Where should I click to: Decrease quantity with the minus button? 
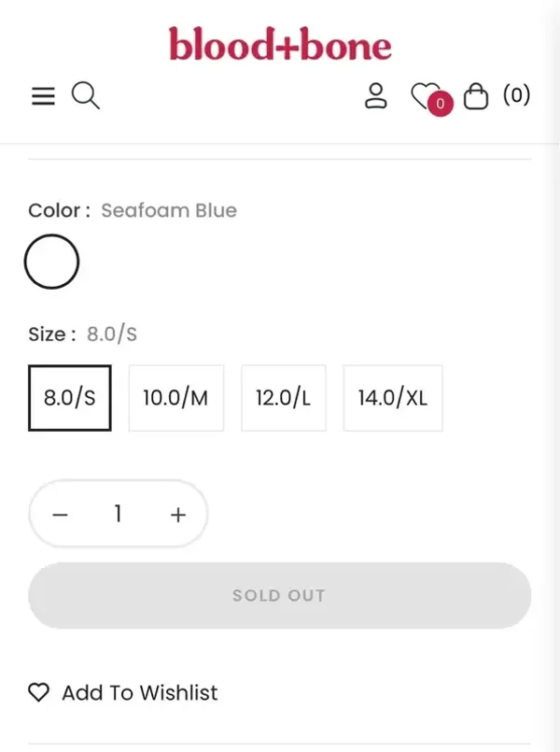[61, 515]
